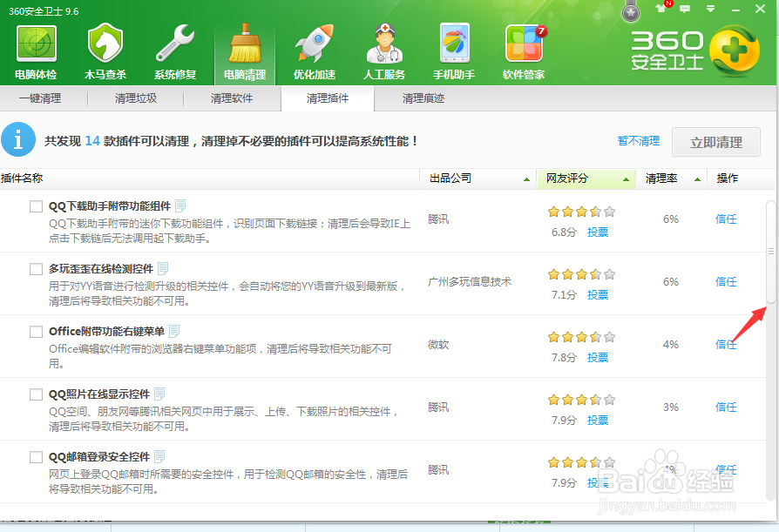Open detail note icon beside QQ邮箱登录安全控件
Screen dimensions: 779x532
coord(159,456)
